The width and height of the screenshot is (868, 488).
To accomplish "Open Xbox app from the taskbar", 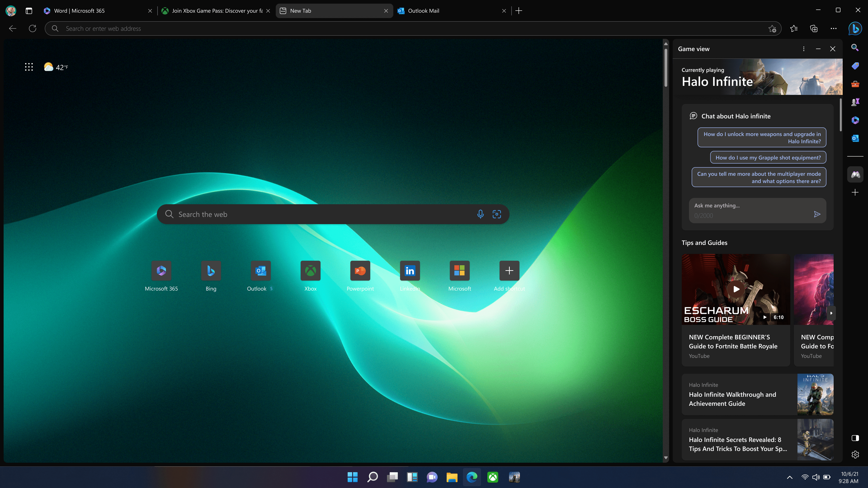I will click(492, 477).
